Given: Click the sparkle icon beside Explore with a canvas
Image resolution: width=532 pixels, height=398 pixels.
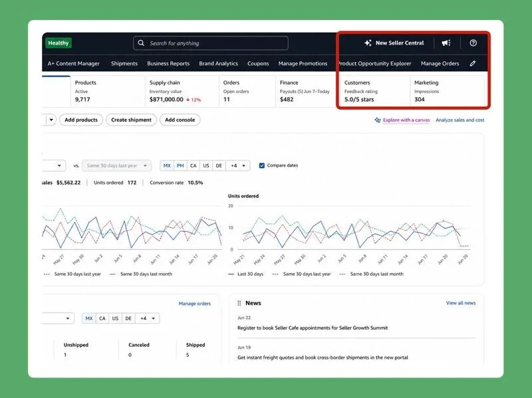Looking at the screenshot, I should (x=377, y=120).
